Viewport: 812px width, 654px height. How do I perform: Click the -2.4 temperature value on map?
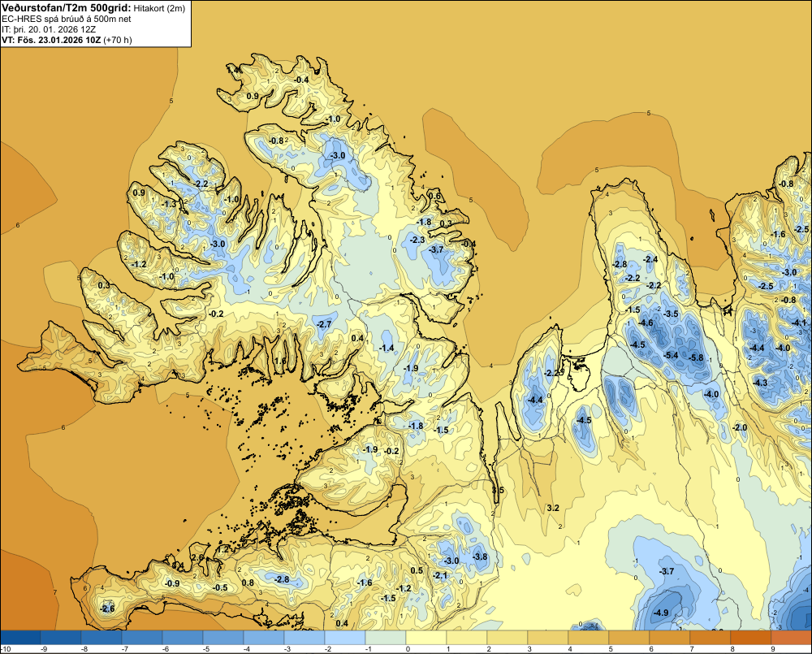pos(650,259)
